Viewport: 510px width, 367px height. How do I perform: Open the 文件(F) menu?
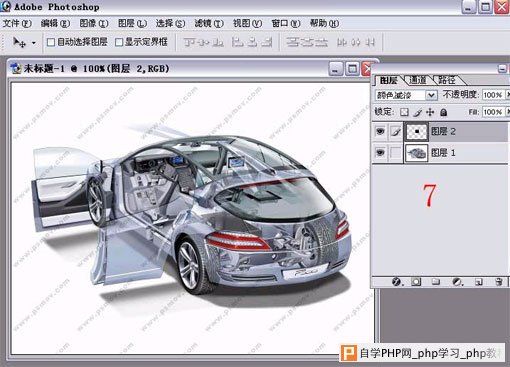click(x=17, y=23)
